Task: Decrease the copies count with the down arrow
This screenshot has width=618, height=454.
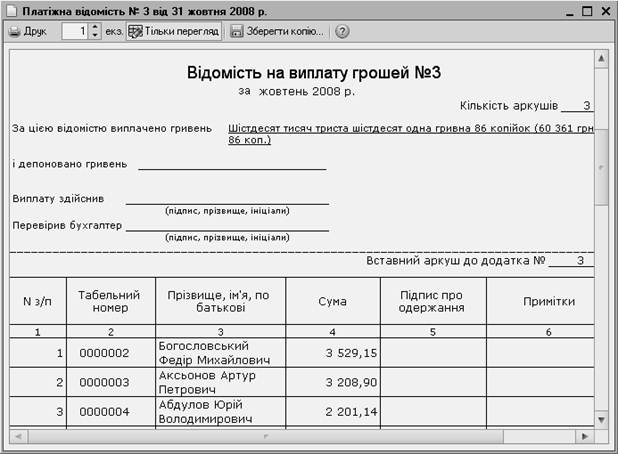Action: point(95,35)
